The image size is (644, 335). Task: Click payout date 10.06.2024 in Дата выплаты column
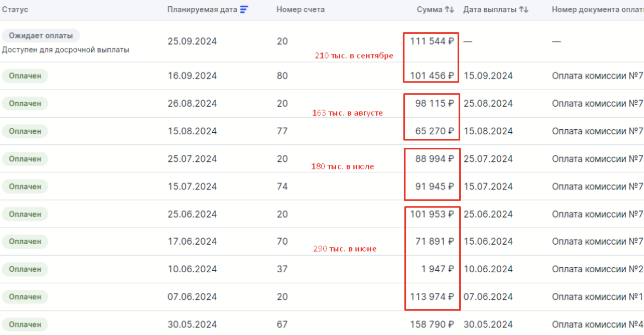click(x=488, y=269)
